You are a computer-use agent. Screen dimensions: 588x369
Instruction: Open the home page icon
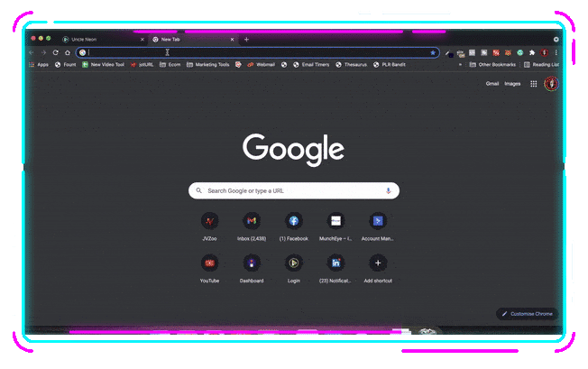point(68,52)
